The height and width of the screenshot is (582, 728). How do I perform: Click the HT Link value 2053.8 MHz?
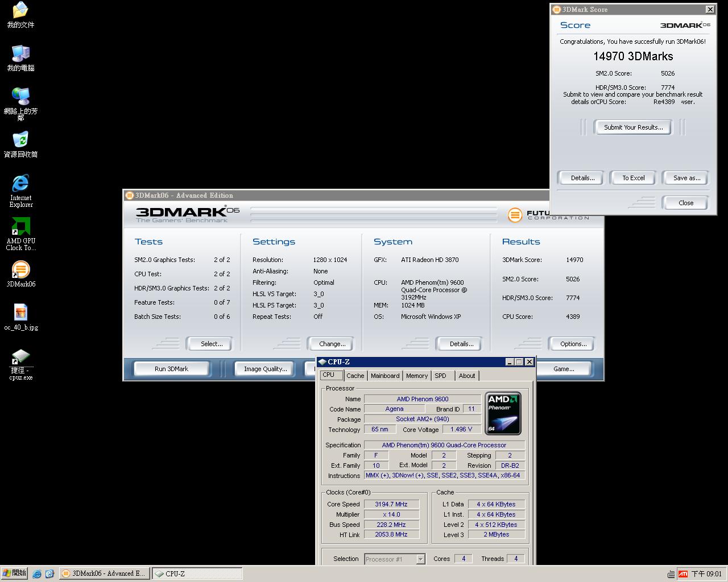pyautogui.click(x=391, y=534)
